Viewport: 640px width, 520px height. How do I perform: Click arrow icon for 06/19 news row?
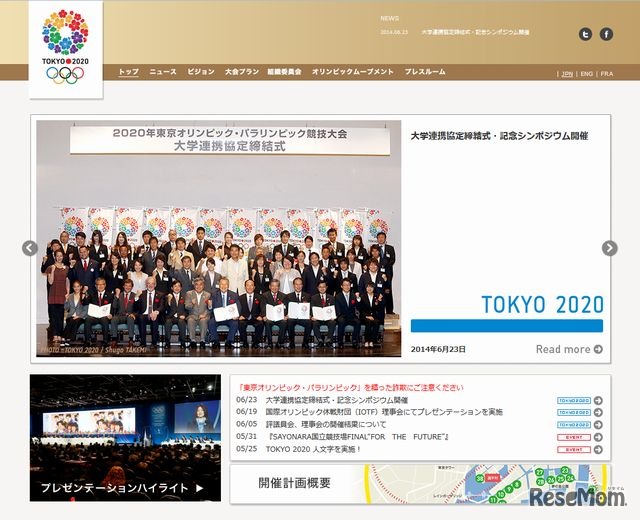[598, 412]
